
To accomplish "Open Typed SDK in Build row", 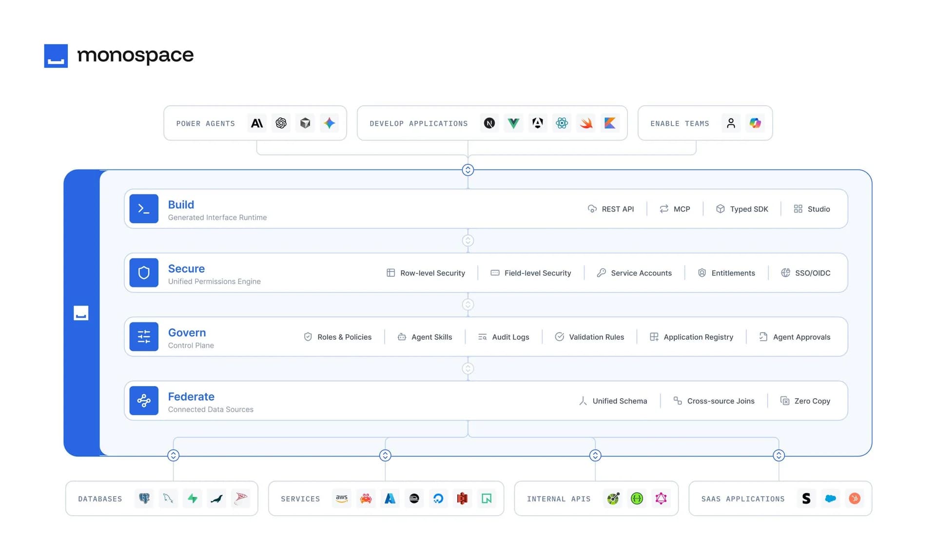I will coord(742,209).
